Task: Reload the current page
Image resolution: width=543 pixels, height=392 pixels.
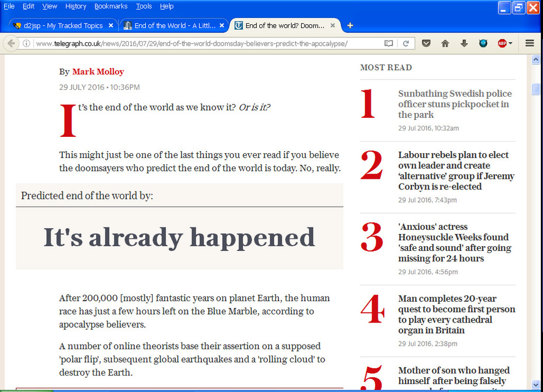Action: (406, 43)
